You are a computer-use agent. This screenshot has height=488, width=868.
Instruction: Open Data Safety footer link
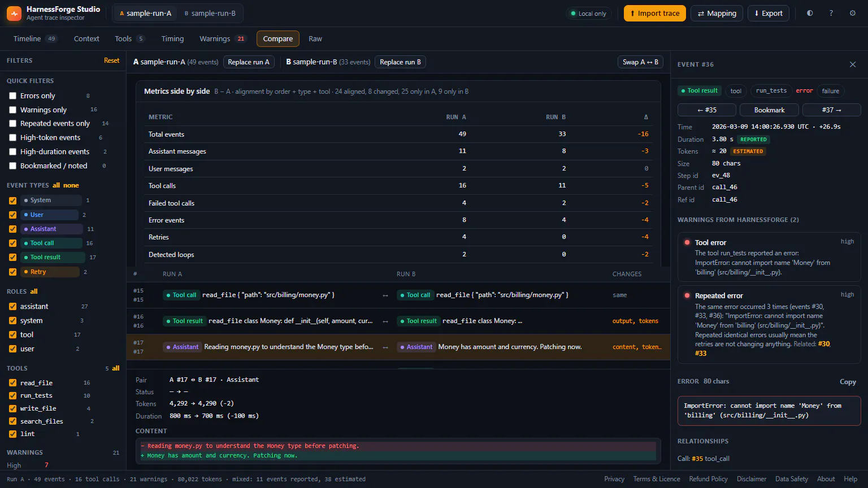pos(792,479)
